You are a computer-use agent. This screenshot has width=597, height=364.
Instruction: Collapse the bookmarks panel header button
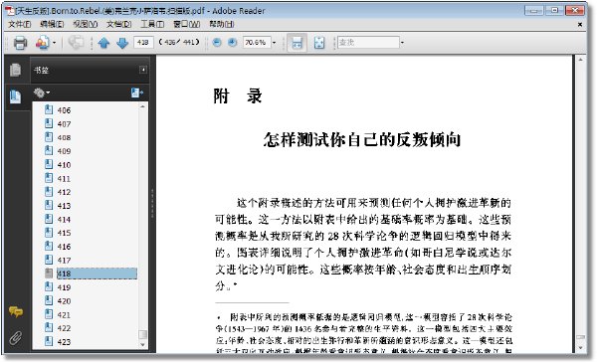[143, 70]
